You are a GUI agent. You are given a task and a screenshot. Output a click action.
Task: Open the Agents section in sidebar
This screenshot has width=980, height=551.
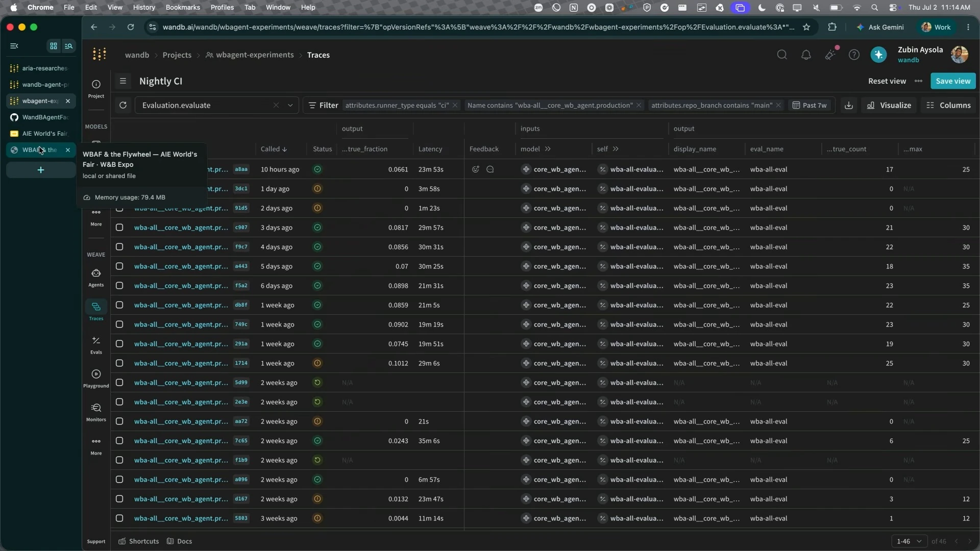[x=96, y=278]
